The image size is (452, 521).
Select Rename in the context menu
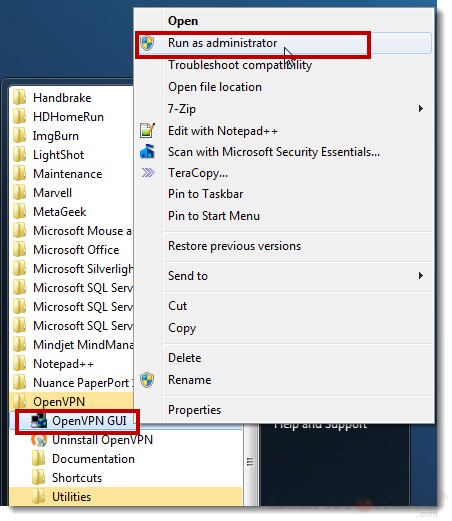point(190,380)
